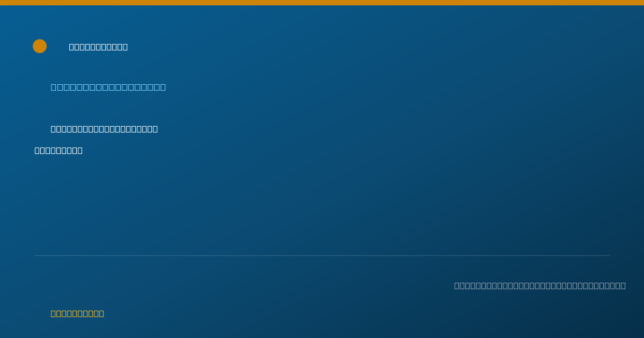This screenshot has width=644, height=338.
Task: Click the orange circle icon near the title
Action: (x=40, y=46)
